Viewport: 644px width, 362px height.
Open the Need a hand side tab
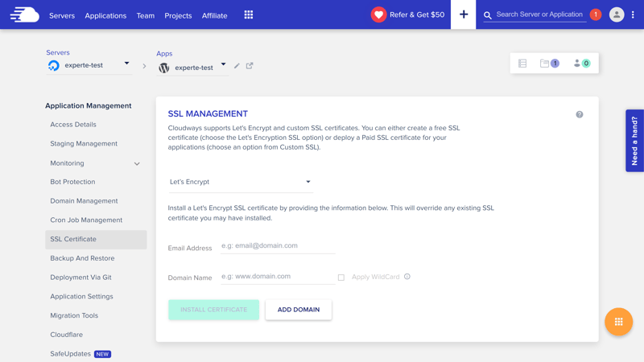click(x=634, y=141)
